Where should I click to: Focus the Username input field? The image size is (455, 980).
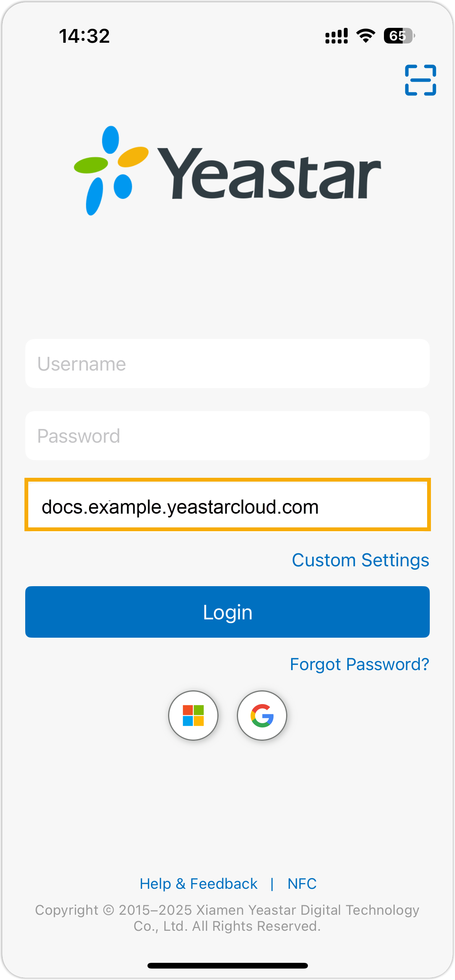[x=227, y=364]
